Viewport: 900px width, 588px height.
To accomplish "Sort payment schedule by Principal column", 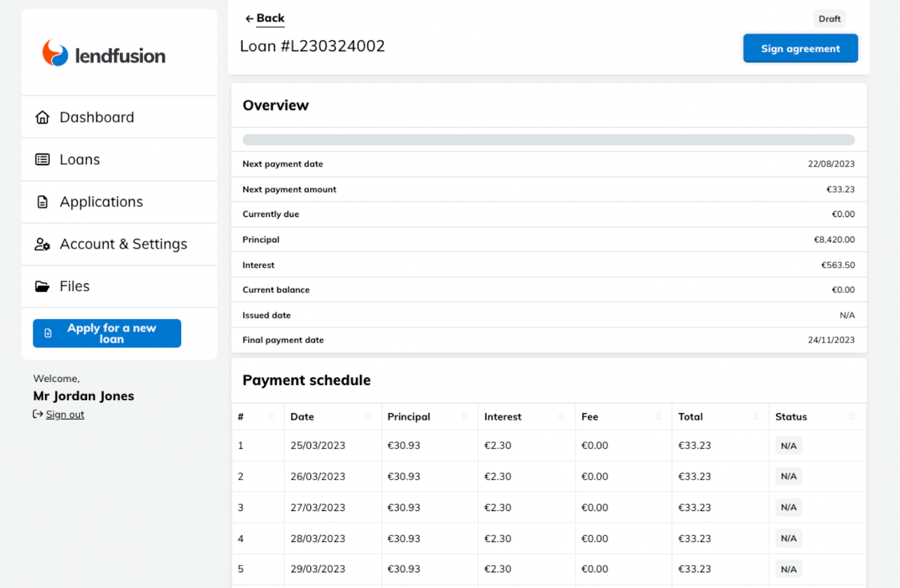I will click(465, 417).
